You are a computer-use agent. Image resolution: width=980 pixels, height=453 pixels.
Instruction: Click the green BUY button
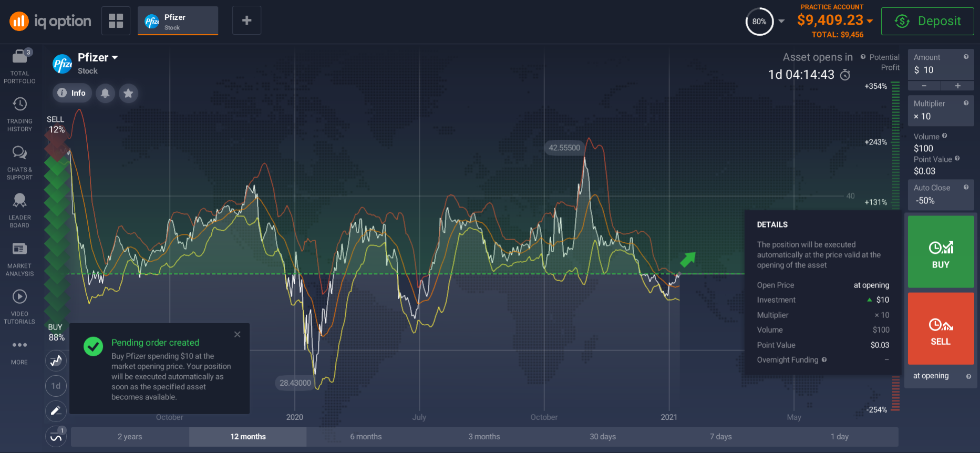pyautogui.click(x=941, y=252)
